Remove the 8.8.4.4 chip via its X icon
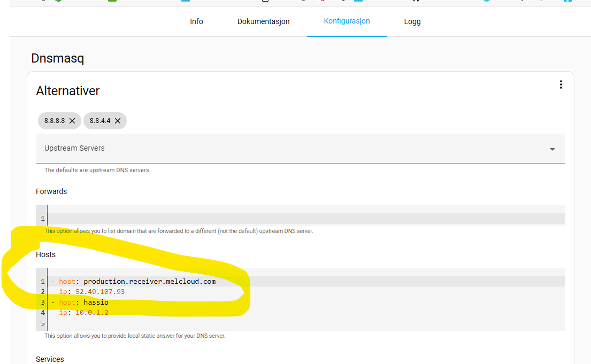 pos(118,121)
